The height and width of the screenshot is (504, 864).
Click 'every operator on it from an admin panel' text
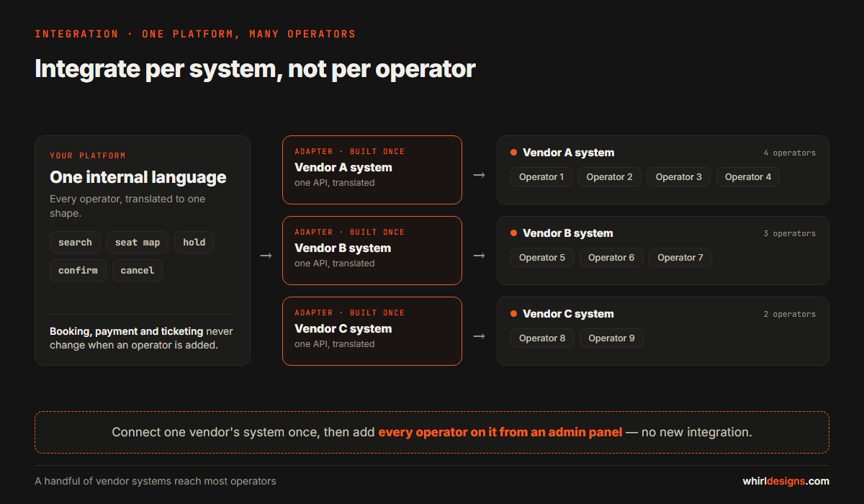500,433
